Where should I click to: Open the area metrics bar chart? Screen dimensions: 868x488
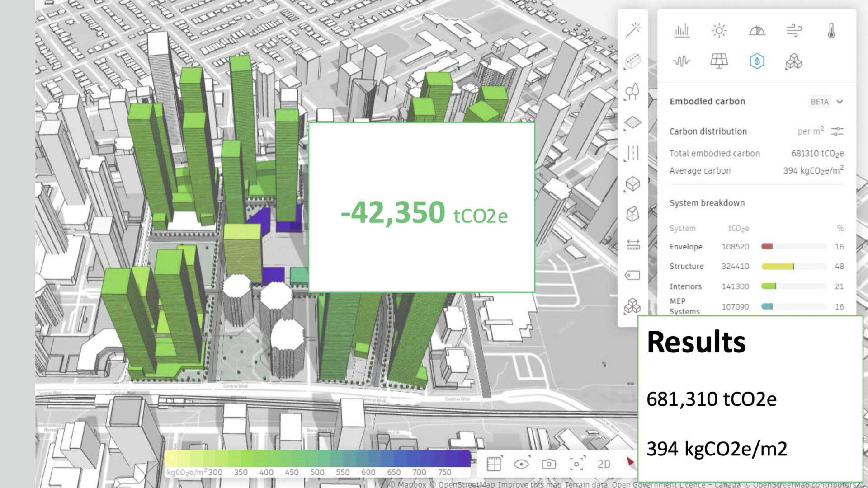point(681,31)
